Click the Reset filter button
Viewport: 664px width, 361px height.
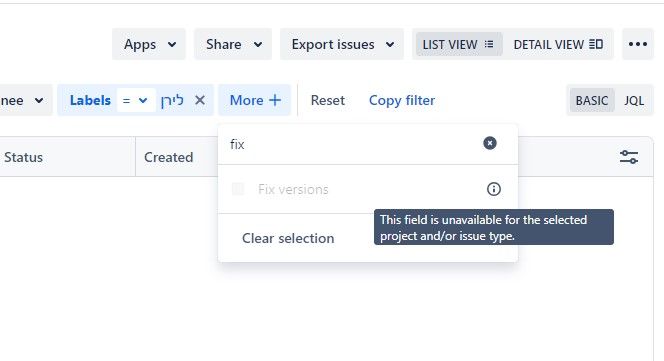(x=328, y=100)
